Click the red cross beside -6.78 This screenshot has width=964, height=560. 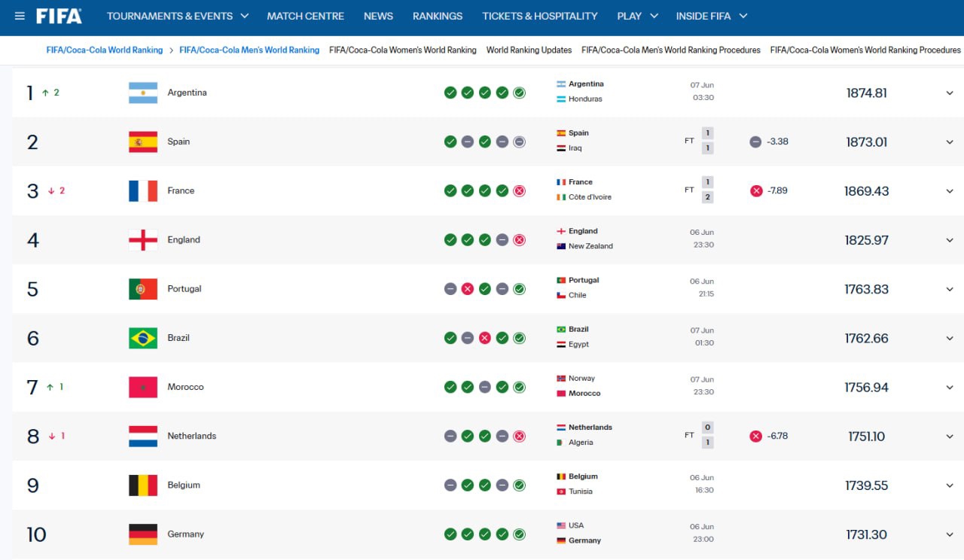click(755, 436)
